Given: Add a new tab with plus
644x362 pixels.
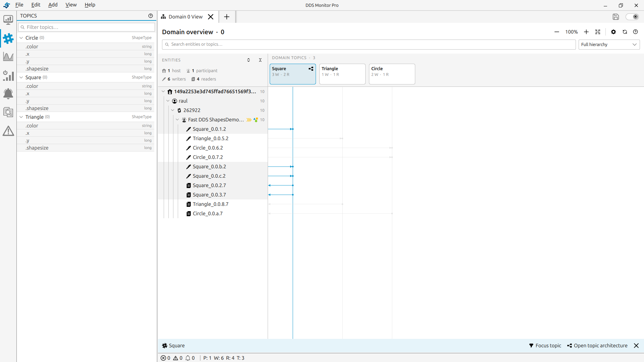Looking at the screenshot, I should tap(227, 17).
